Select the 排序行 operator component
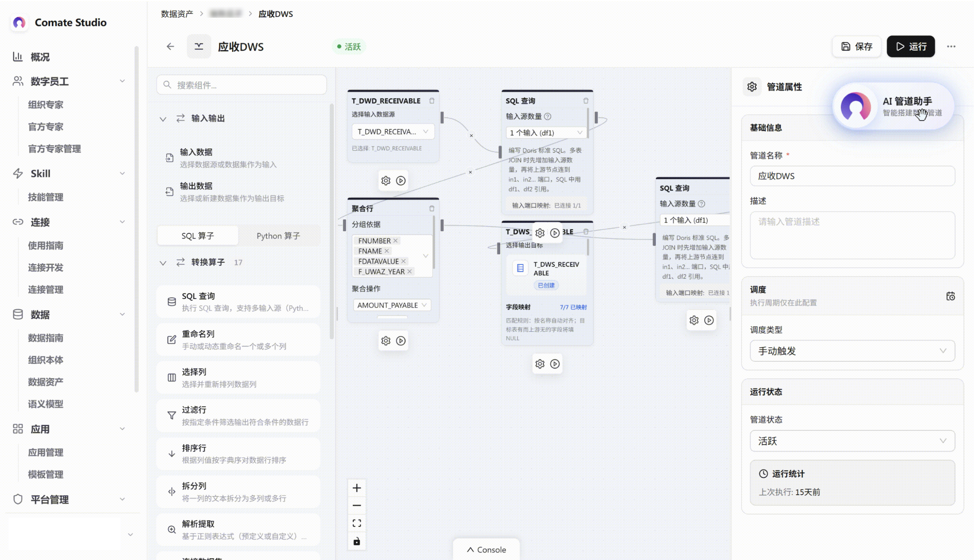The width and height of the screenshot is (974, 560). (x=238, y=454)
